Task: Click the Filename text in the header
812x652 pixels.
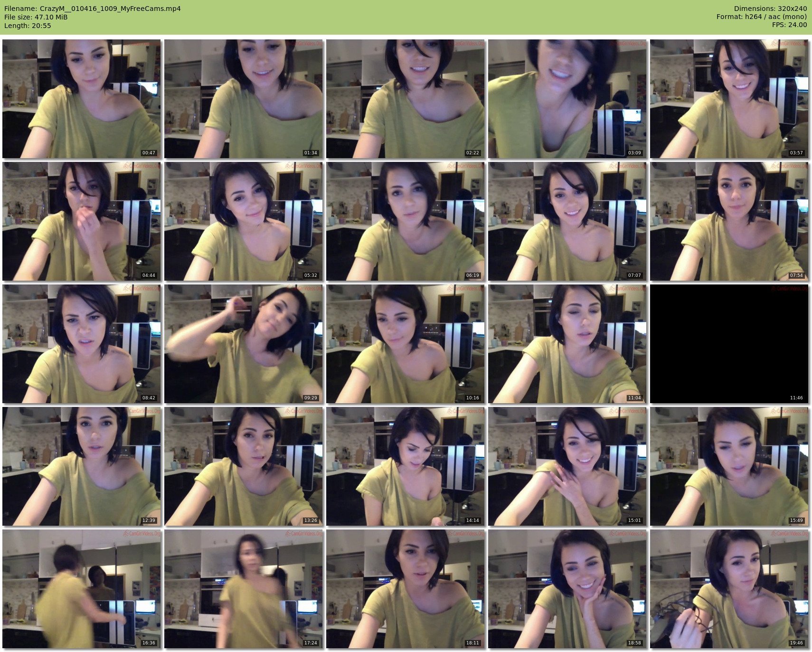Action: coord(93,9)
